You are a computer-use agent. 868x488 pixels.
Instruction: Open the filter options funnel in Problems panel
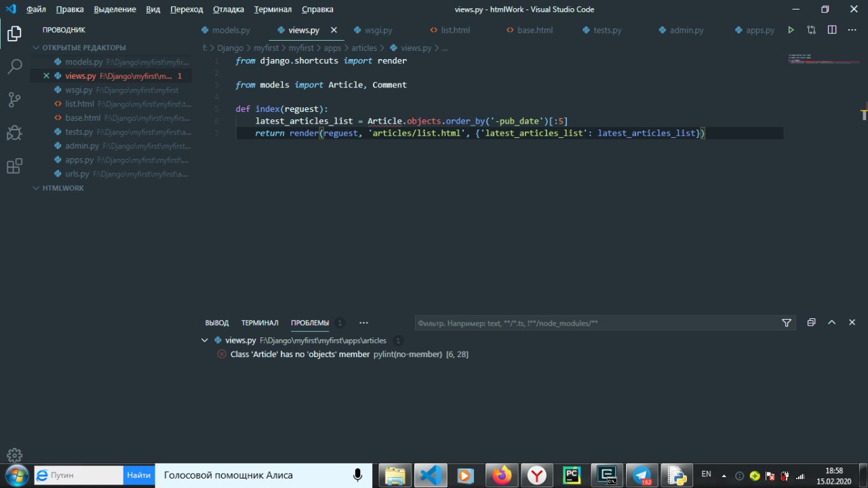[x=787, y=323]
